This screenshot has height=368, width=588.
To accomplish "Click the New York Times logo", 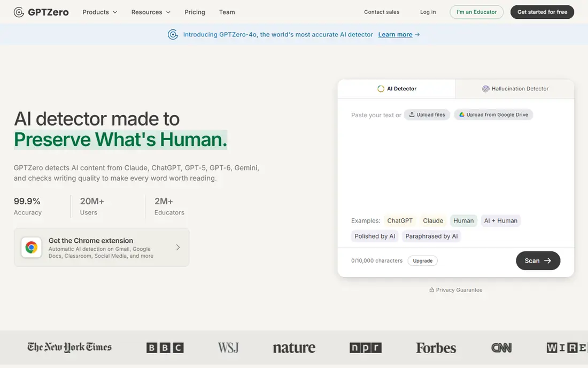I will pos(69,347).
